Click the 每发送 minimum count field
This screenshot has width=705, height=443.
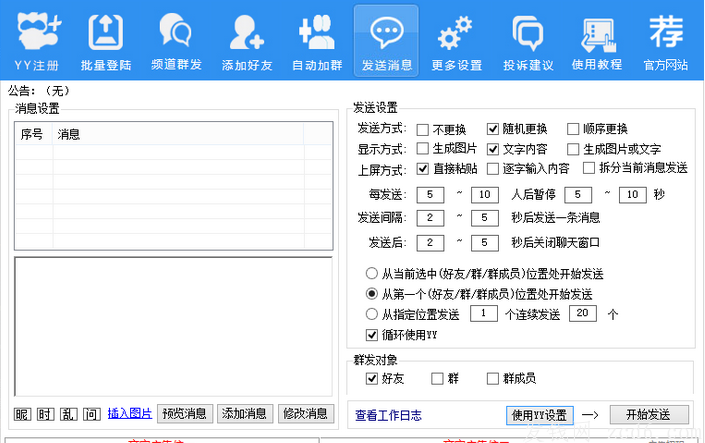[430, 195]
